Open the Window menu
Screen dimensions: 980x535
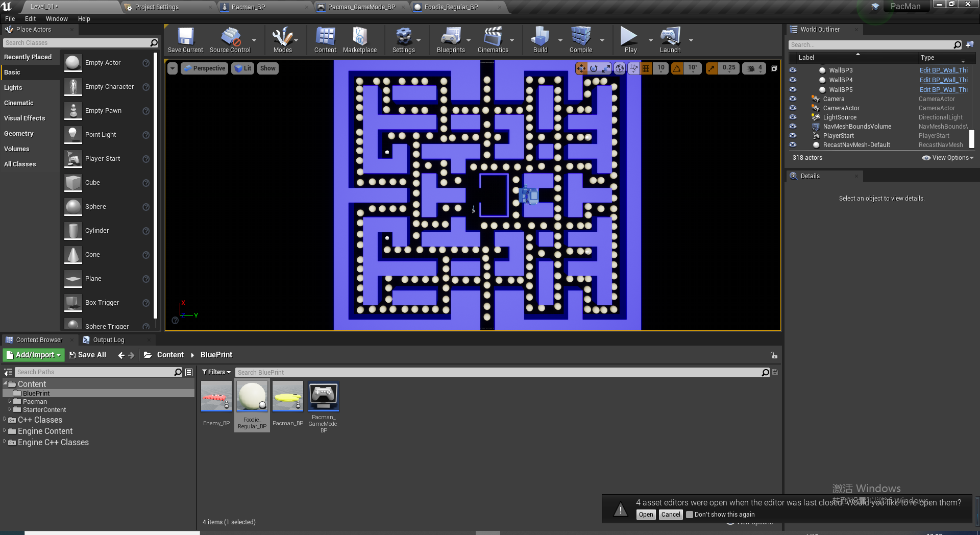57,19
